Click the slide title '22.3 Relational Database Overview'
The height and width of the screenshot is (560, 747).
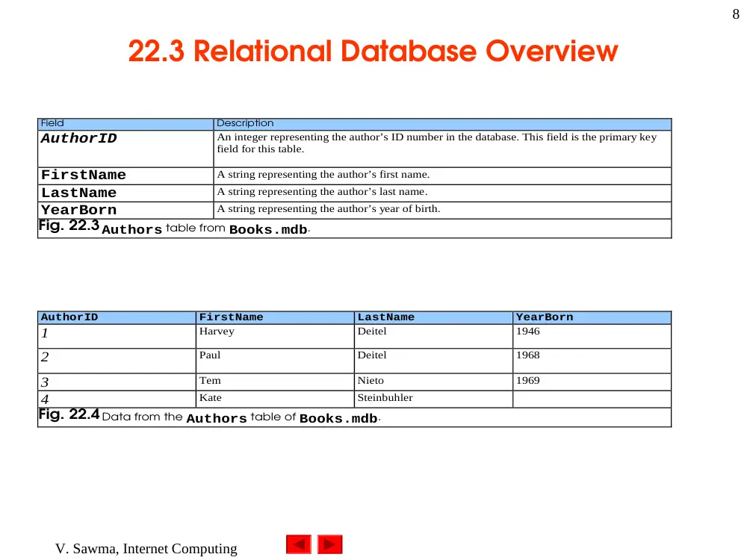coord(373,51)
